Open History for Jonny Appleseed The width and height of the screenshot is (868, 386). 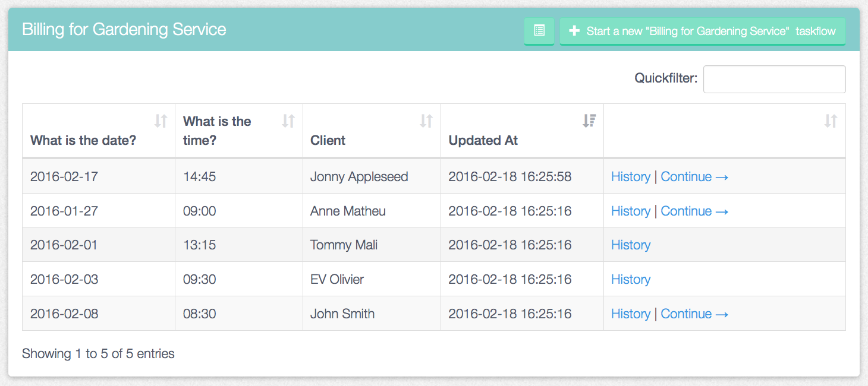(x=630, y=177)
